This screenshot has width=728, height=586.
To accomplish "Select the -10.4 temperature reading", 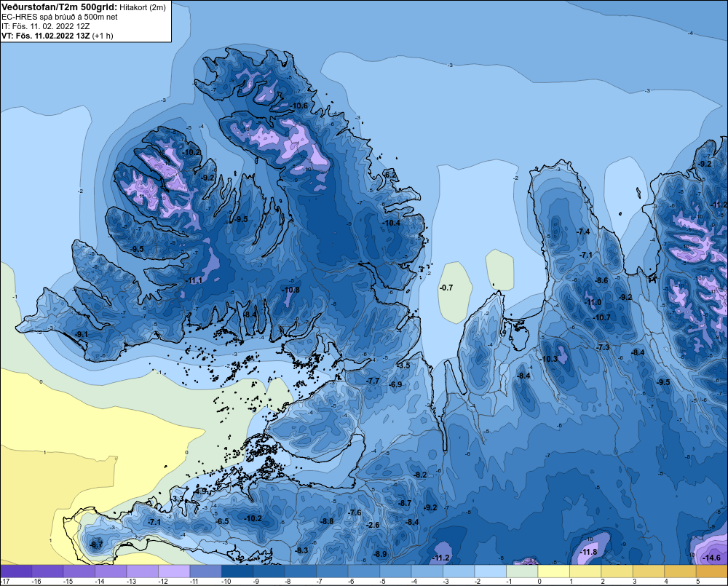I will [x=391, y=223].
